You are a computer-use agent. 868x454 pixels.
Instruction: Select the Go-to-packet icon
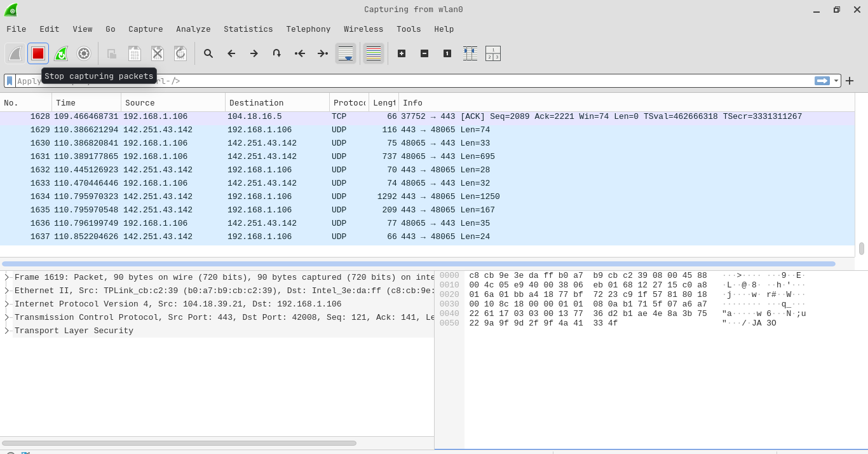click(x=276, y=53)
